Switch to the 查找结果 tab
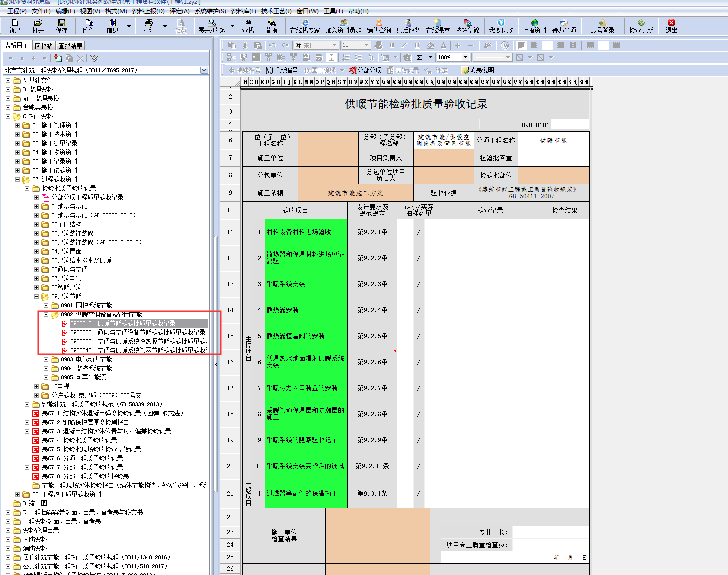The height and width of the screenshot is (575, 728). coord(70,46)
